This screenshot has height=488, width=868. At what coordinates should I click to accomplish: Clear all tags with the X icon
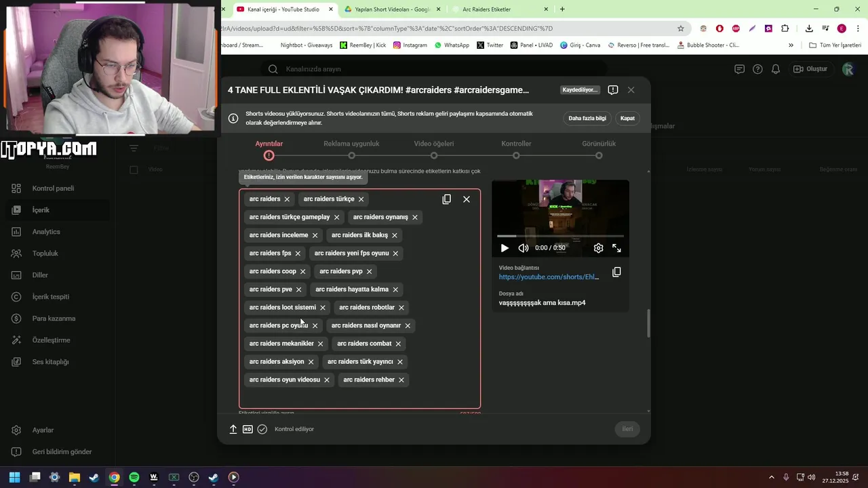click(x=467, y=199)
